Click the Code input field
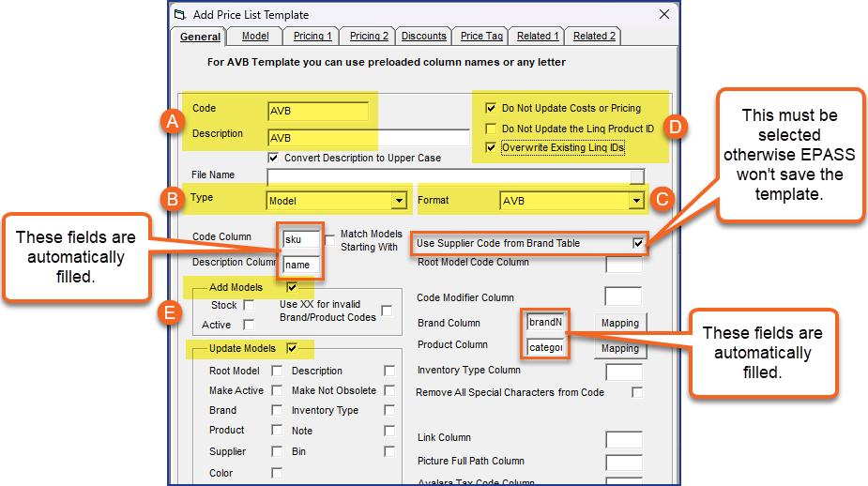Screen dimensions: 868x486 318,111
